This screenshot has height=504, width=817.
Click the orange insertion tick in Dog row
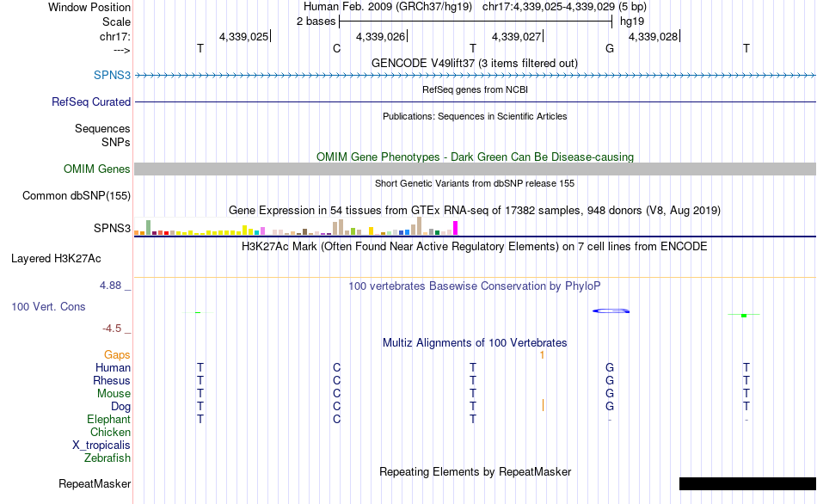pyautogui.click(x=543, y=405)
